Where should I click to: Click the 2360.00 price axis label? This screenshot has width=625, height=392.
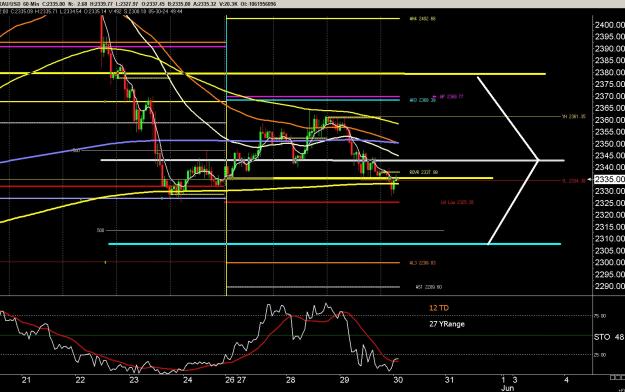tap(609, 120)
